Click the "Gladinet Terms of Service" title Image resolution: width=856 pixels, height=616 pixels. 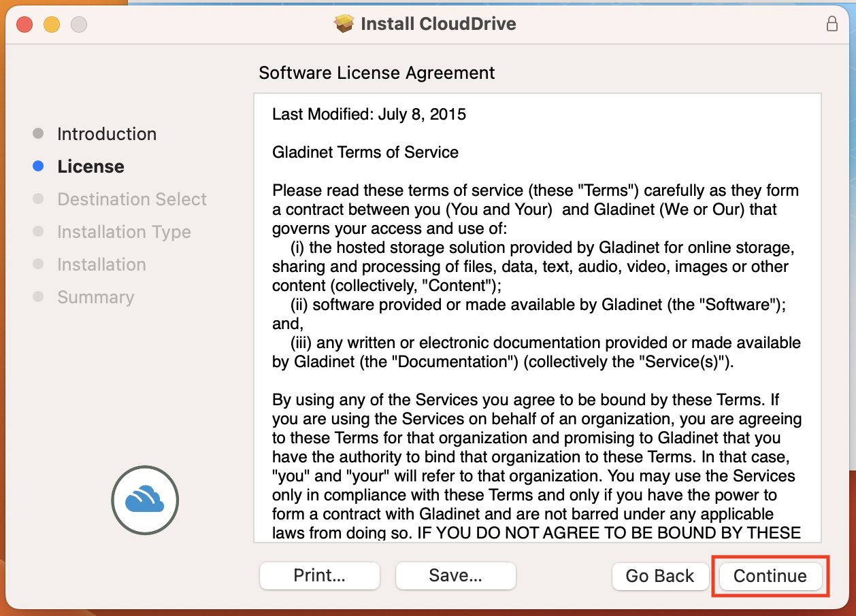pyautogui.click(x=365, y=152)
